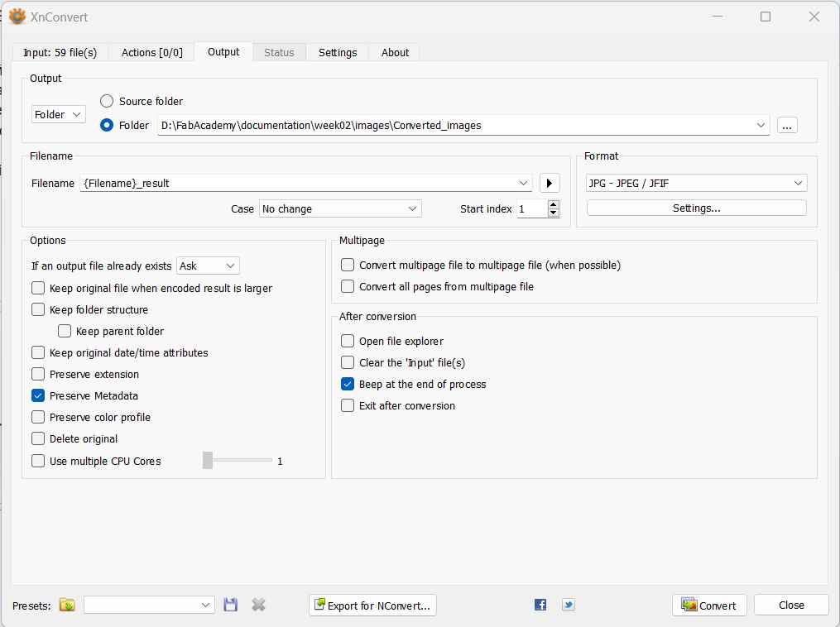The height and width of the screenshot is (627, 840).
Task: Enable Preserve color profile
Action: [38, 417]
